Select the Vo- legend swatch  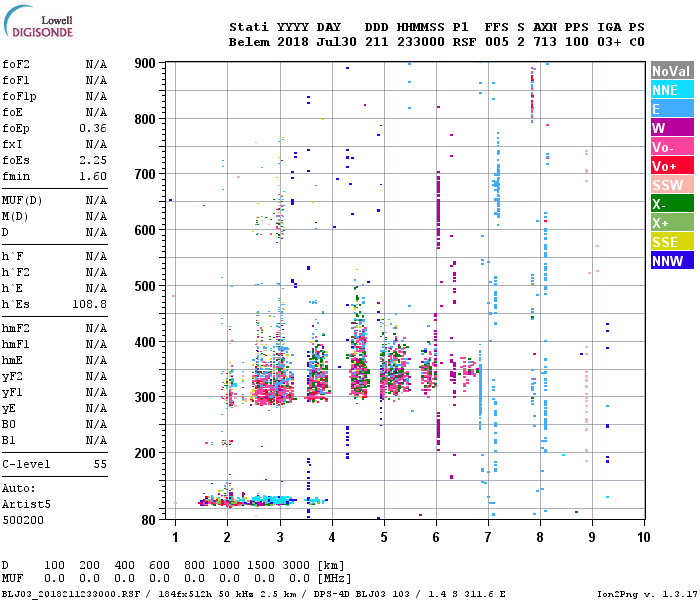[x=672, y=147]
